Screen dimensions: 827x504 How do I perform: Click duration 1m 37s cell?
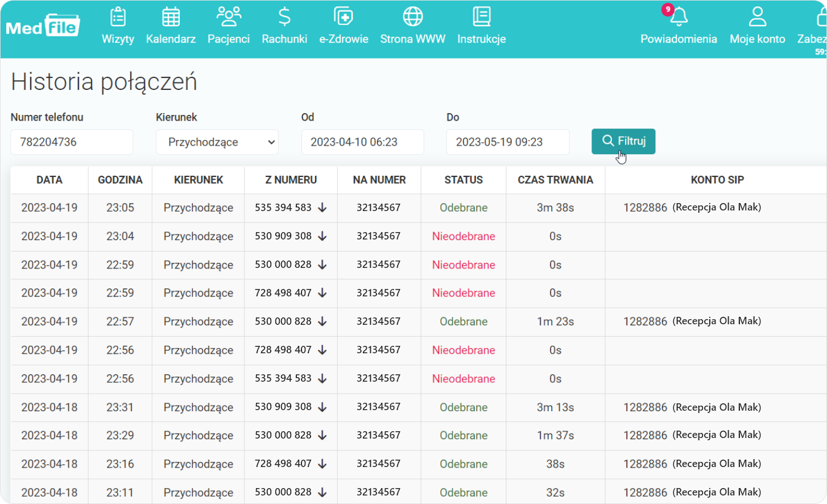(555, 435)
